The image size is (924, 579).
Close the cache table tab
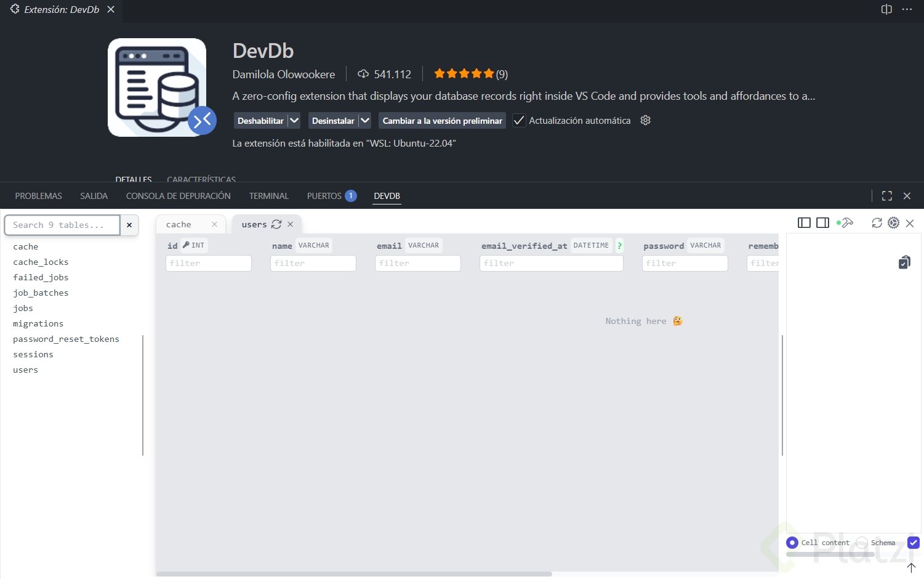(x=214, y=224)
